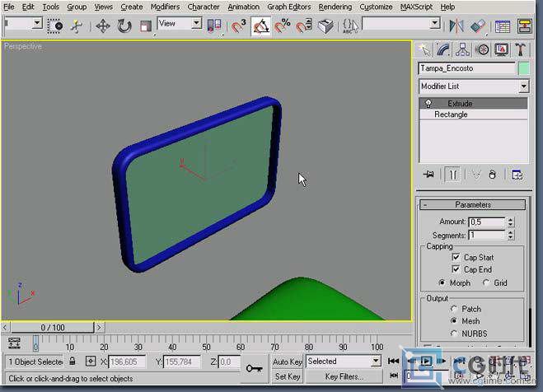
Task: Open the View coordinate system dropdown
Action: pos(180,24)
